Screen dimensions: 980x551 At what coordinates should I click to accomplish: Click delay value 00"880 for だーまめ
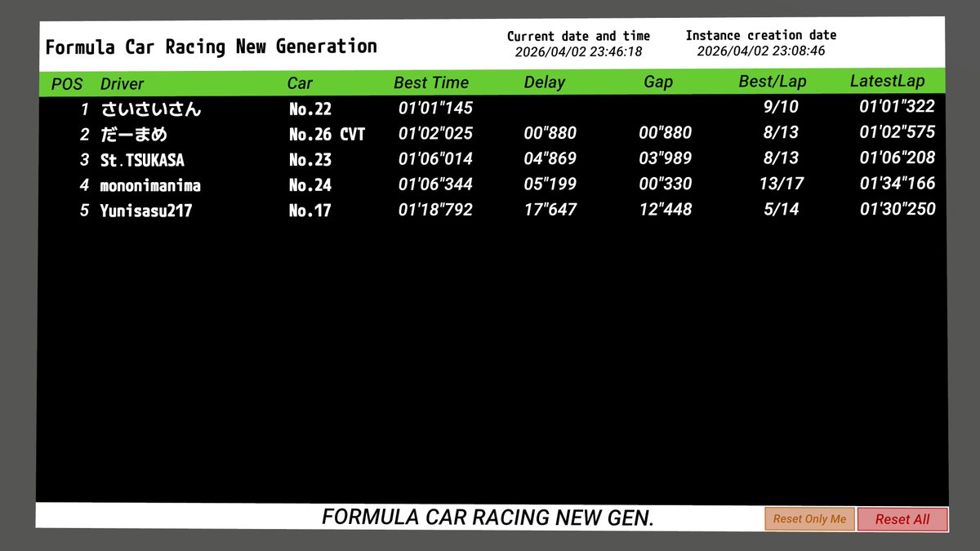pos(550,133)
